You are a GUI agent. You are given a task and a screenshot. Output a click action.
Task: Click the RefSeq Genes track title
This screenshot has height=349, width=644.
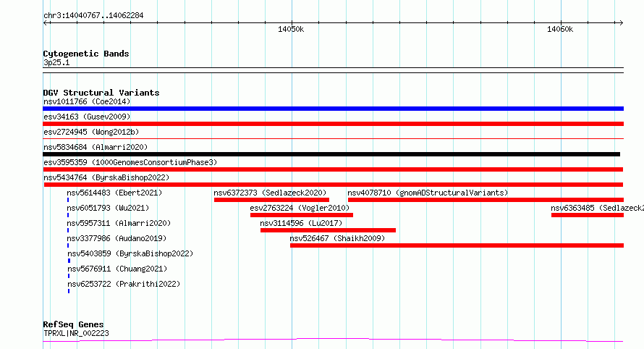point(73,325)
